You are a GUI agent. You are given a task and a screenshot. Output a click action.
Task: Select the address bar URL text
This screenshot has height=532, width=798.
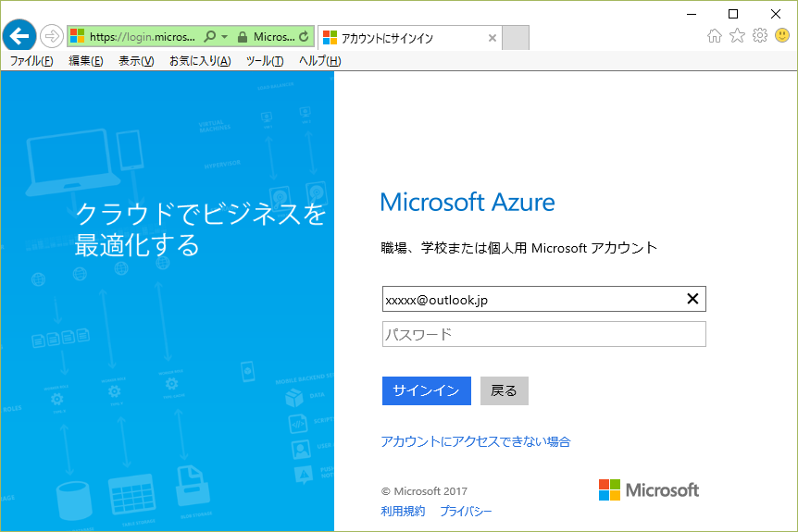point(142,37)
